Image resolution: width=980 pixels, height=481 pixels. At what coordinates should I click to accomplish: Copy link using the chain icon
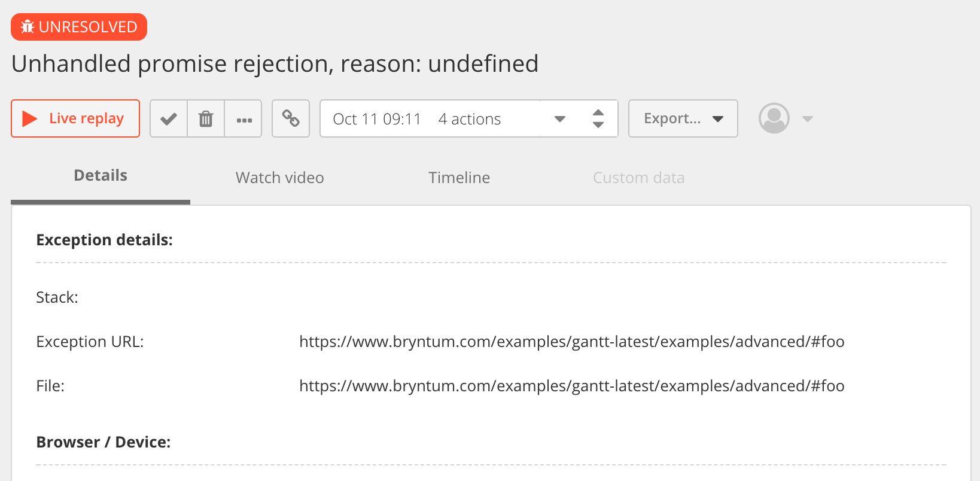(291, 118)
